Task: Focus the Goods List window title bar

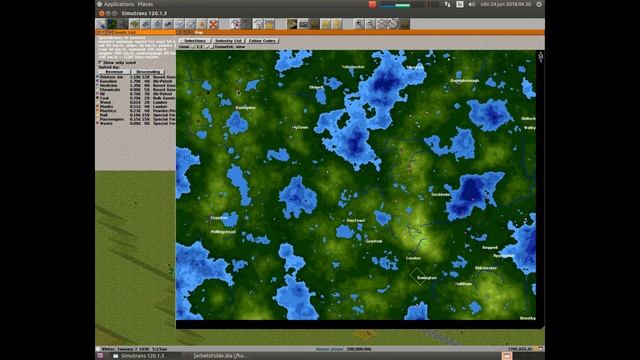Action: [136, 32]
